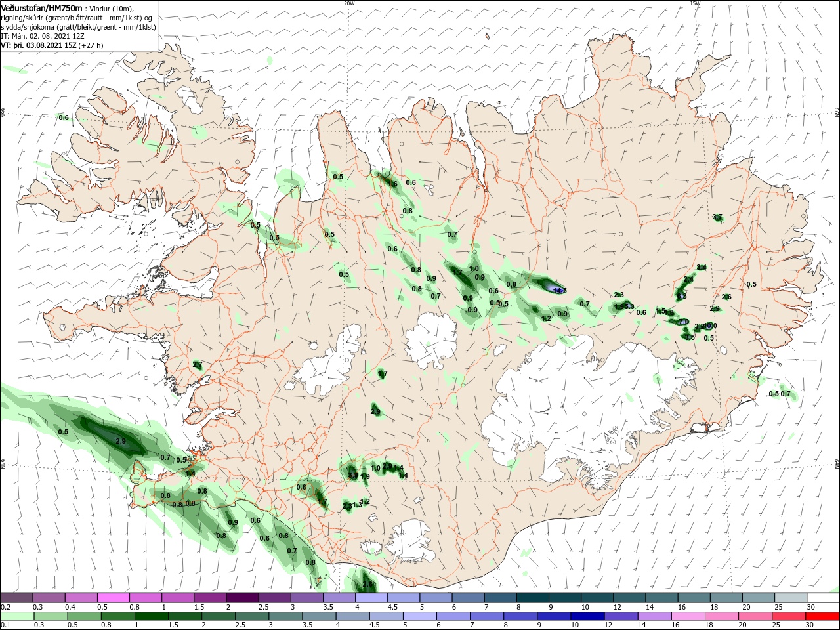The height and width of the screenshot is (630, 840).
Task: Click the 'VT: þri. 03.08.2021 15Z' valid time
Action: click(x=39, y=45)
